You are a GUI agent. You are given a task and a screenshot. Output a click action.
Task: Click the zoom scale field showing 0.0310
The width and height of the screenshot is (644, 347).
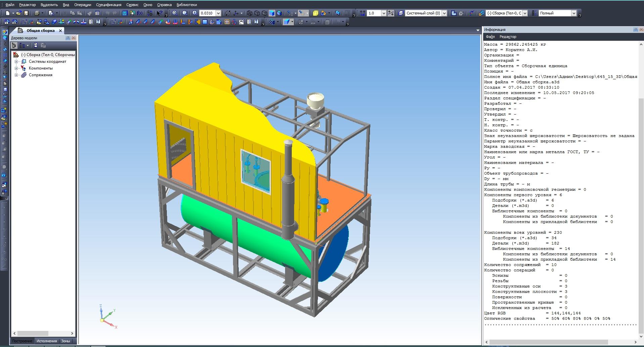coord(207,13)
